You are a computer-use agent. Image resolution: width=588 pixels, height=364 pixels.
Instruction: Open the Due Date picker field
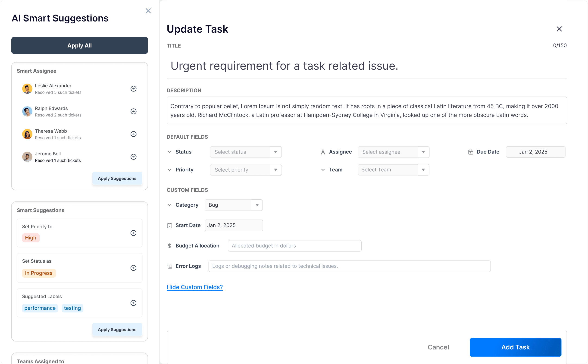pos(535,152)
